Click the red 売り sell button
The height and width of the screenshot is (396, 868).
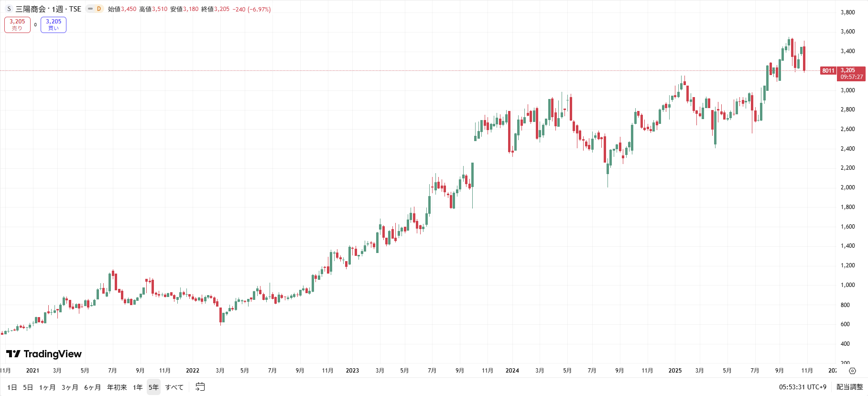[17, 25]
